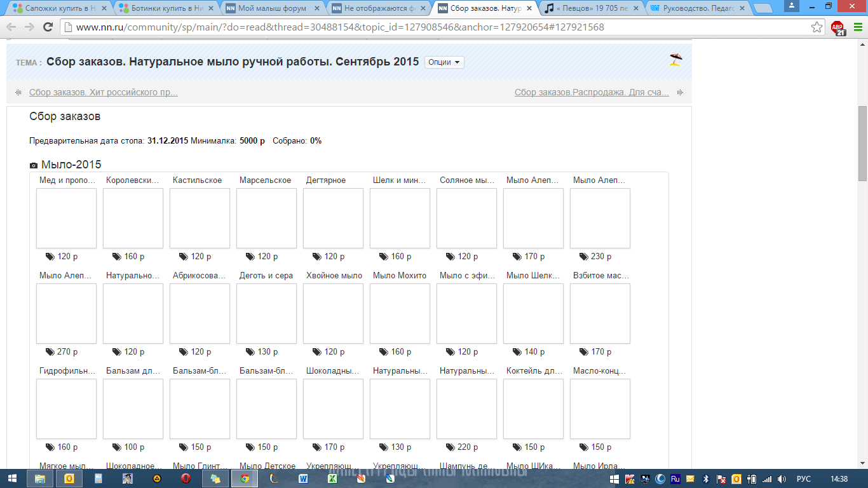This screenshot has width=868, height=488.
Task: Open Взбитое мас... thumbnail
Action: (600, 314)
